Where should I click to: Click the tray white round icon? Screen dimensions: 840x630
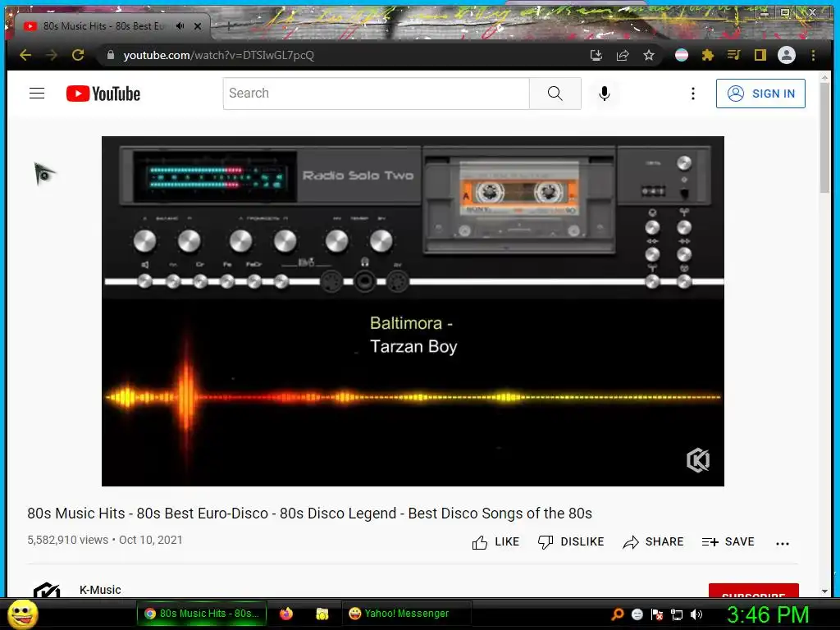[x=637, y=614]
